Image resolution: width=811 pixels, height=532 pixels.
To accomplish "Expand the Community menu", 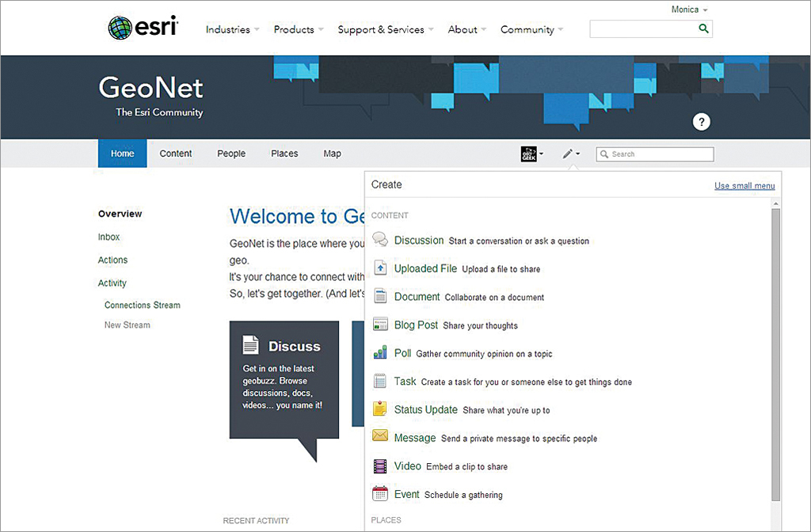I will click(531, 29).
